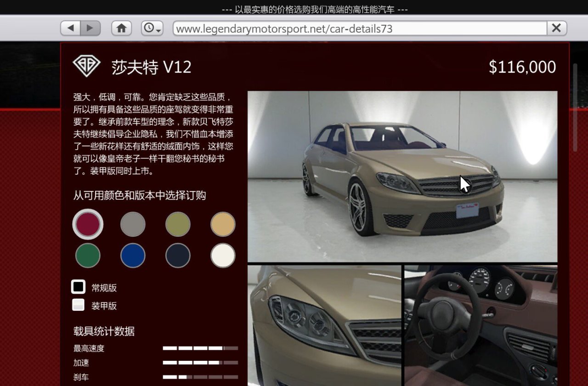Select the dark green color swatch
Viewport: 588px width, 386px height.
pos(88,255)
